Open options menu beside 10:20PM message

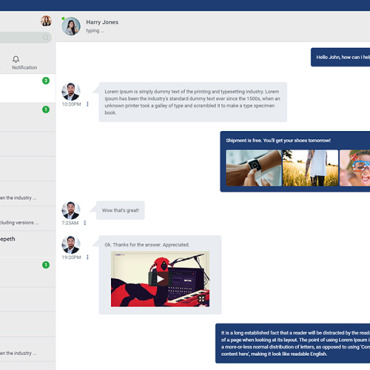pyautogui.click(x=87, y=104)
